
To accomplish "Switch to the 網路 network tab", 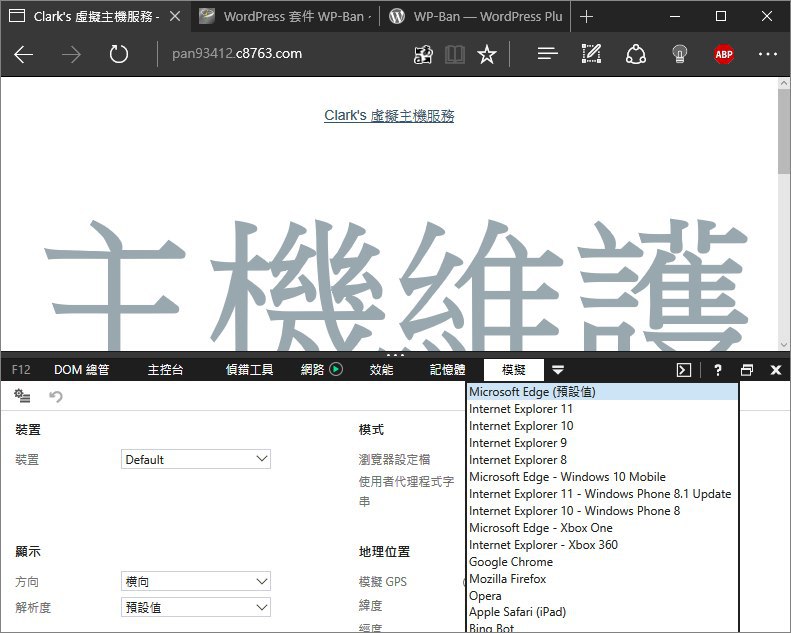I will point(321,369).
